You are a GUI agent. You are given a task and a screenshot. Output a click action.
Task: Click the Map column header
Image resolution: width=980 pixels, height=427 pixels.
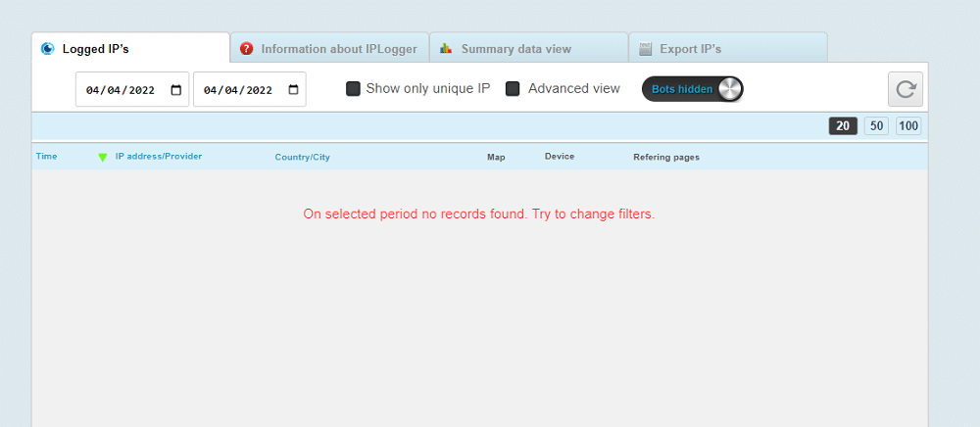pyautogui.click(x=496, y=158)
